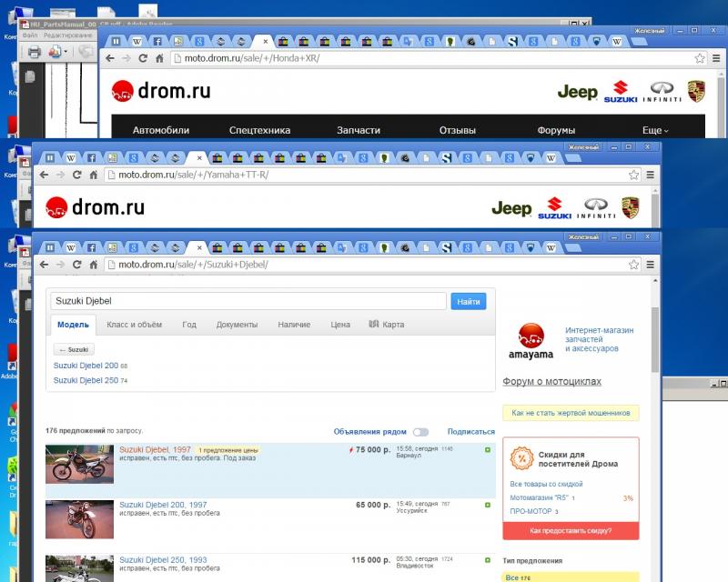Click the address bar with Suzuki+Djebel URL

[x=367, y=265]
